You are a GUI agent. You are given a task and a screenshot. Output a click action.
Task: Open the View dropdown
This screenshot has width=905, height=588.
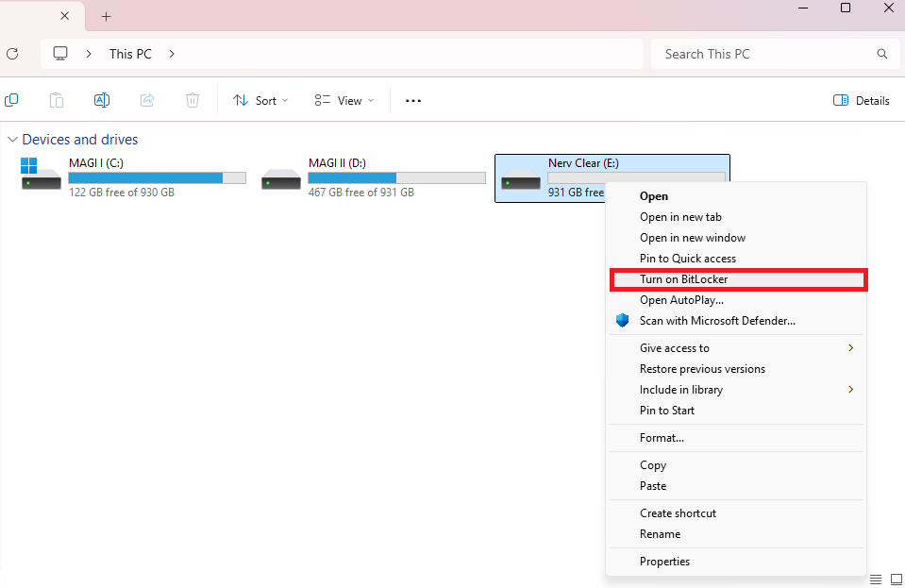coord(344,100)
